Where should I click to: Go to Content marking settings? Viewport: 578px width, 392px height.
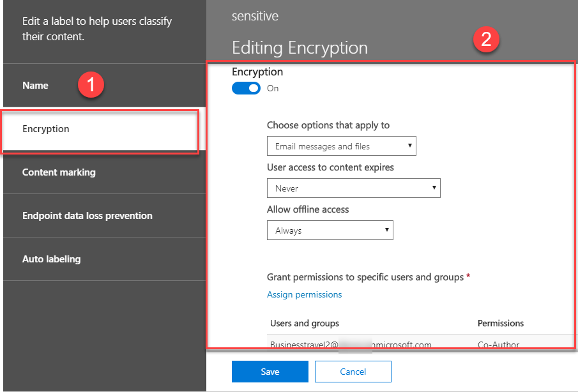(59, 172)
